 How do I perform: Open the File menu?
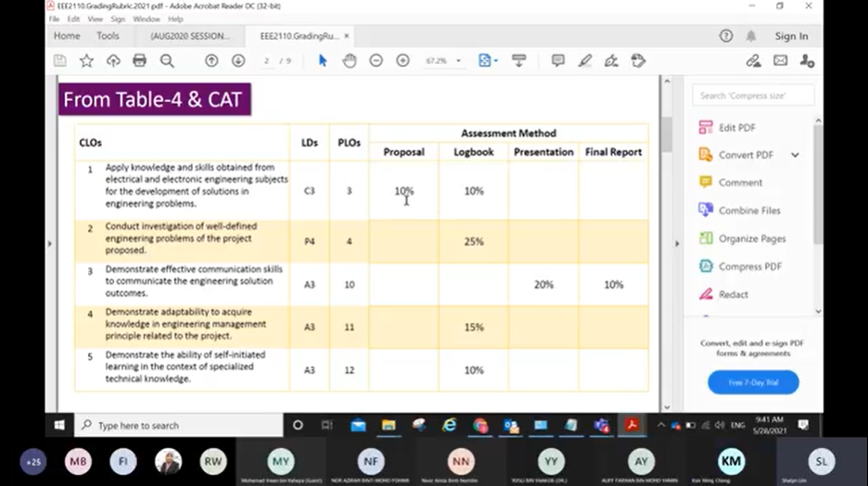pyautogui.click(x=54, y=19)
